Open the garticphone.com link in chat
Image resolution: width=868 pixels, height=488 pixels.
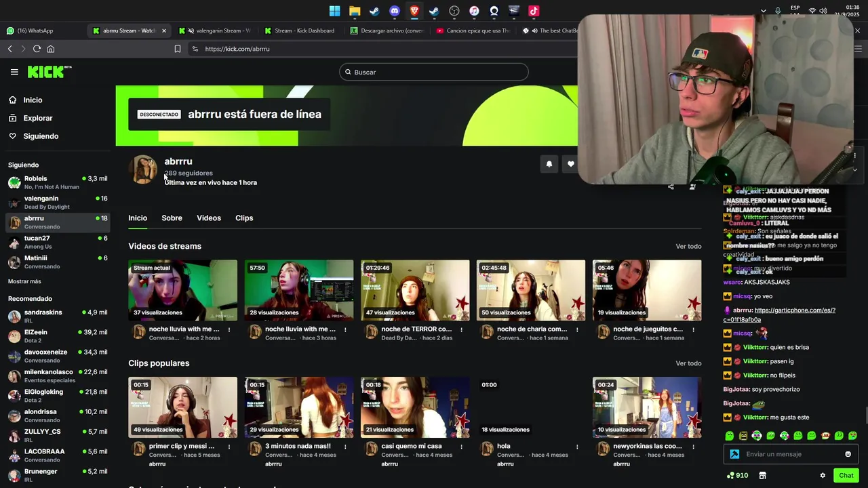coord(779,314)
